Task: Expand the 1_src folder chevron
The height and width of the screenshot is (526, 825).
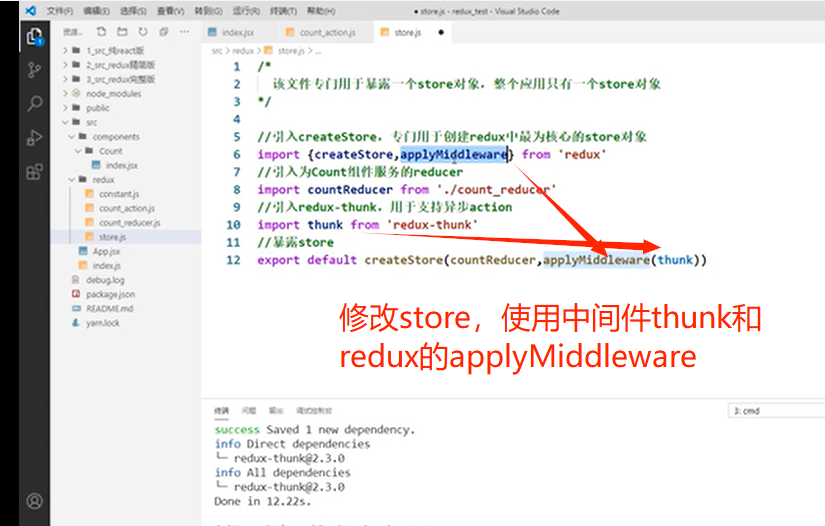Action: tap(65, 50)
